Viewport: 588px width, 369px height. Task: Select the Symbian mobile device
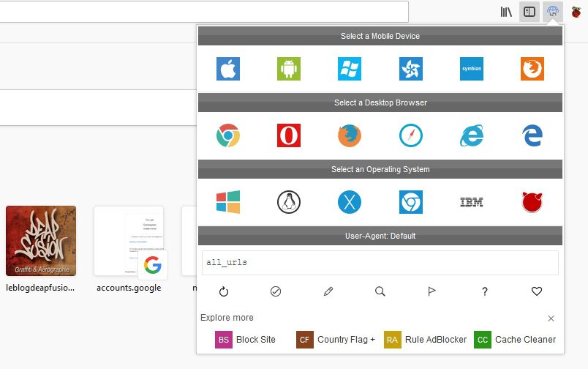click(x=472, y=69)
